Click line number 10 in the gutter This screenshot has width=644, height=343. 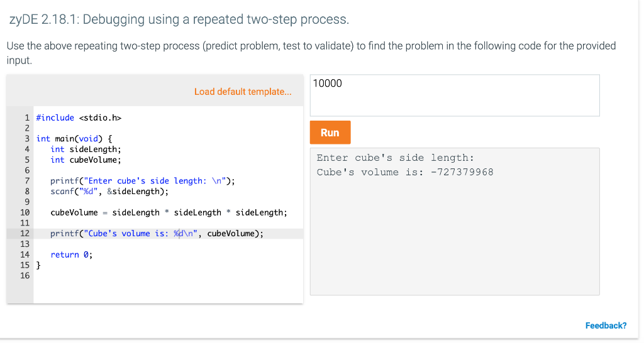pyautogui.click(x=25, y=212)
